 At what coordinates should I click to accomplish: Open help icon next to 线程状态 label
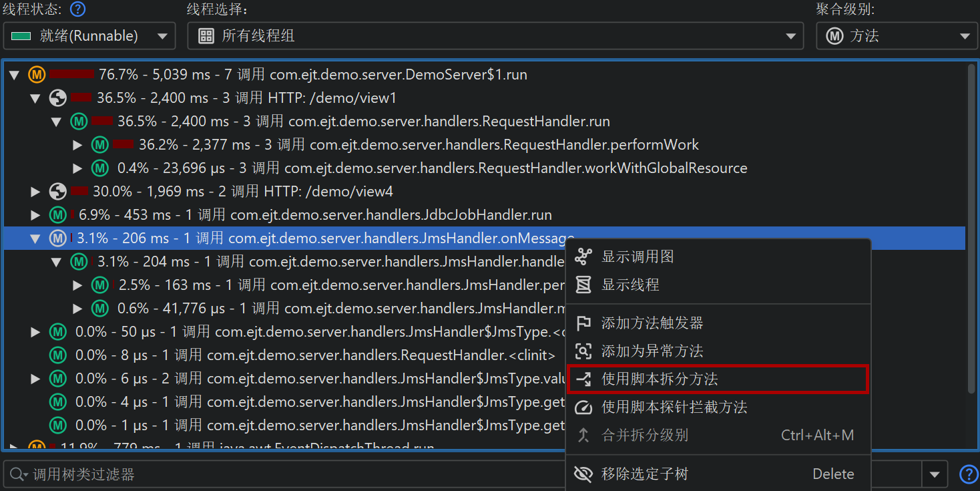tap(79, 9)
